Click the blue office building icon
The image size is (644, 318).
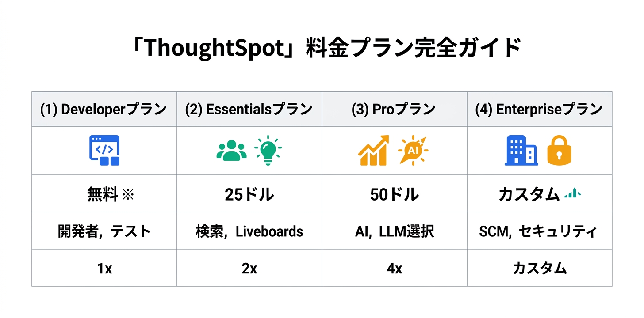pyautogui.click(x=521, y=150)
